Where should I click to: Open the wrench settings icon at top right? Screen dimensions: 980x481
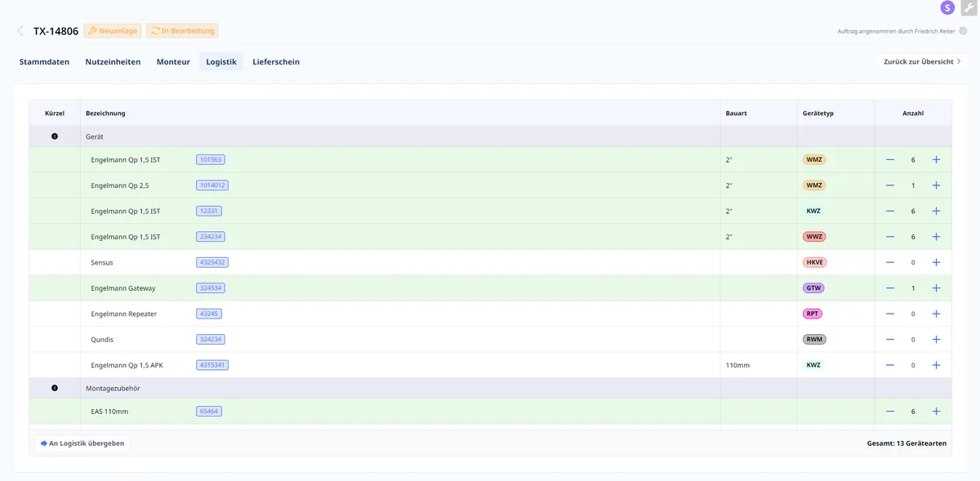[x=969, y=8]
